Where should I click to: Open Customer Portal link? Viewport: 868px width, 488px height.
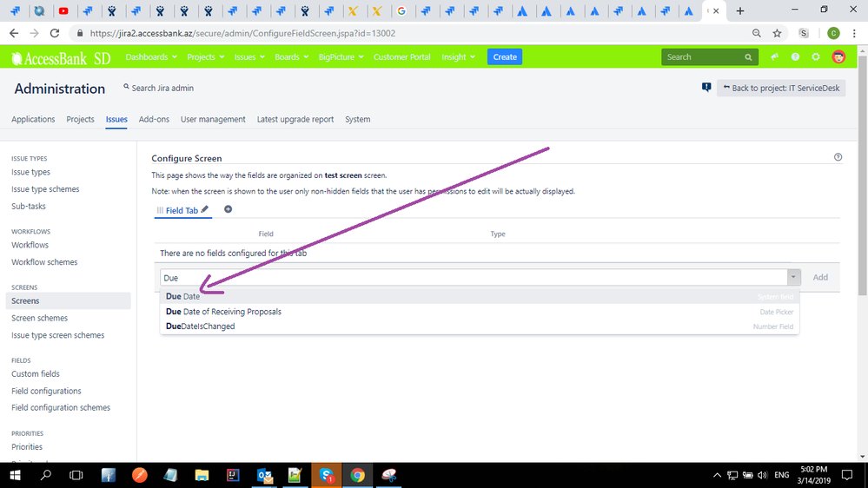click(x=402, y=57)
